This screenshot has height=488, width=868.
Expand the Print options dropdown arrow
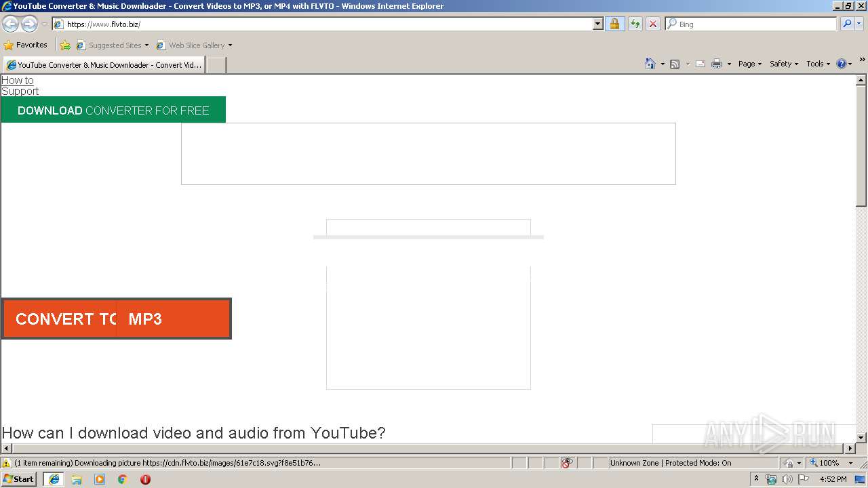729,64
